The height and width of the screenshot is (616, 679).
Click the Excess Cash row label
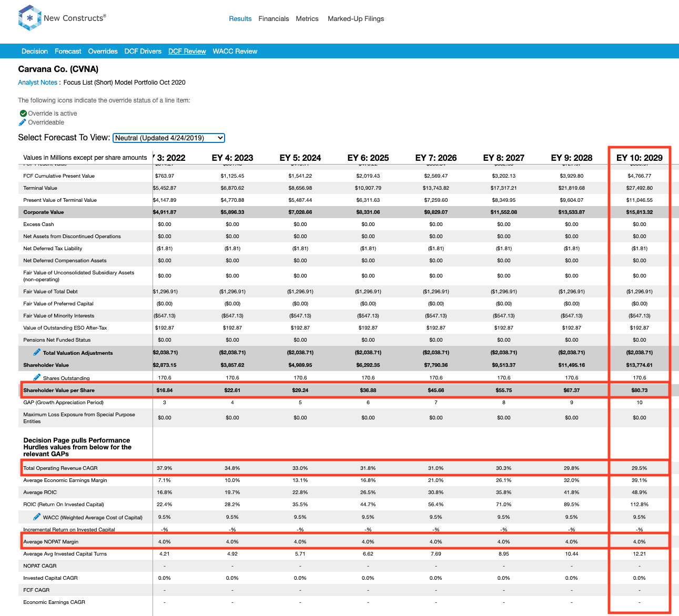tap(38, 224)
